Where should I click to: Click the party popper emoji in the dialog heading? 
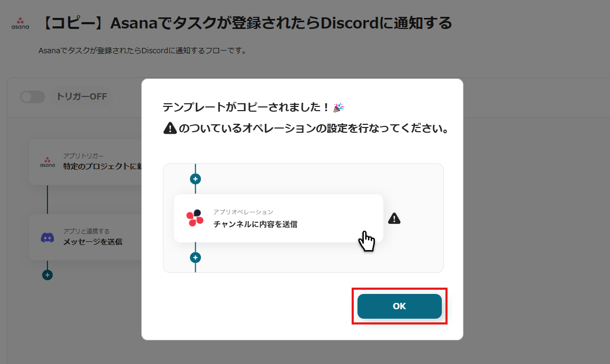tap(338, 107)
